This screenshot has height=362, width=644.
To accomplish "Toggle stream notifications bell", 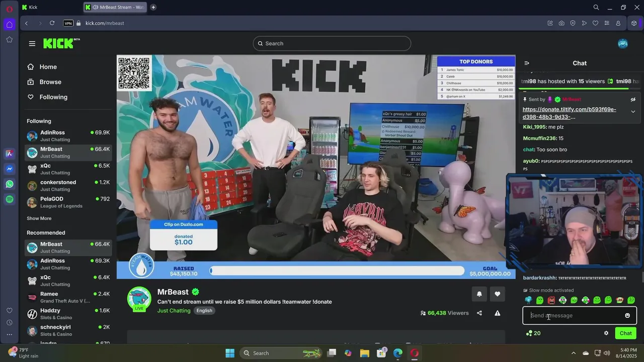I will point(479,294).
